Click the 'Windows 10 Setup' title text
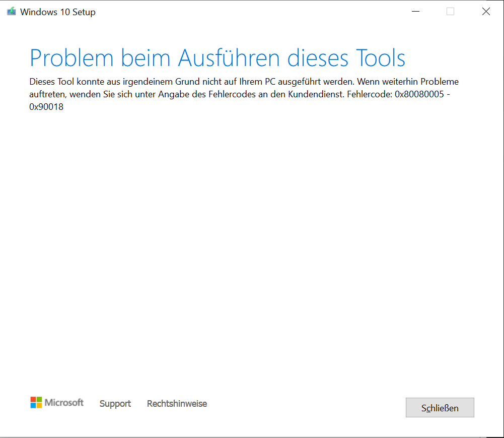The height and width of the screenshot is (438, 504). pos(58,12)
